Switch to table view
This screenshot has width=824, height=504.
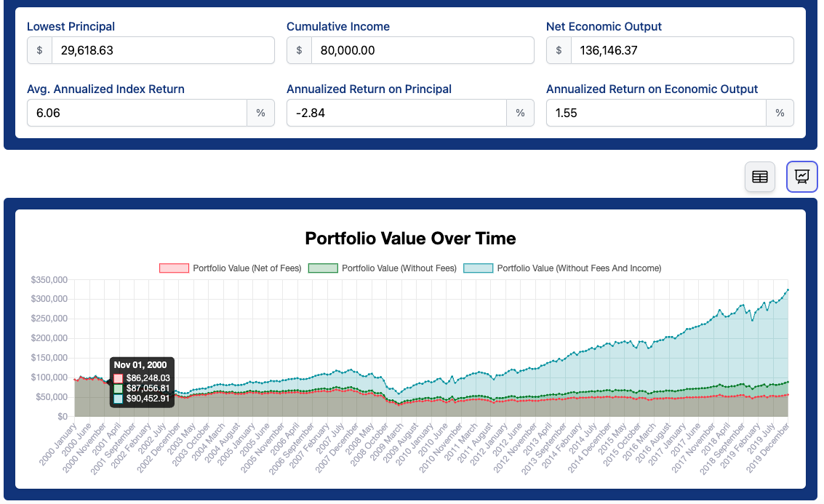pyautogui.click(x=759, y=177)
